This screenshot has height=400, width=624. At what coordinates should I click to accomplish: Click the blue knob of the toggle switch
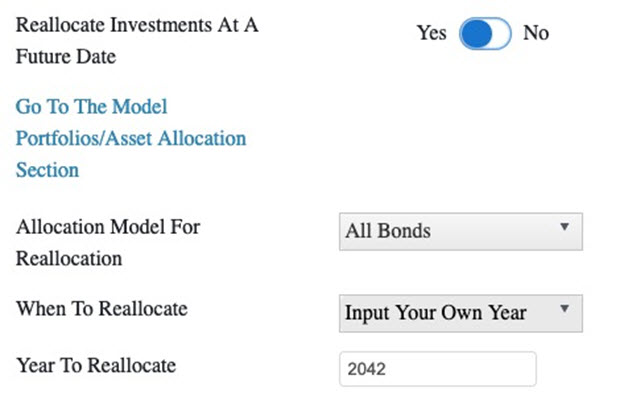pos(476,33)
